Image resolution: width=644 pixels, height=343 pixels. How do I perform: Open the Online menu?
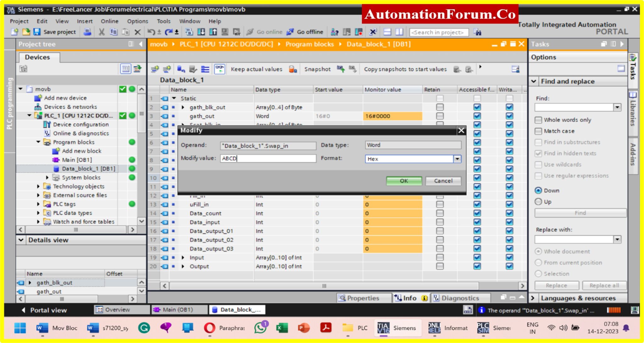109,21
